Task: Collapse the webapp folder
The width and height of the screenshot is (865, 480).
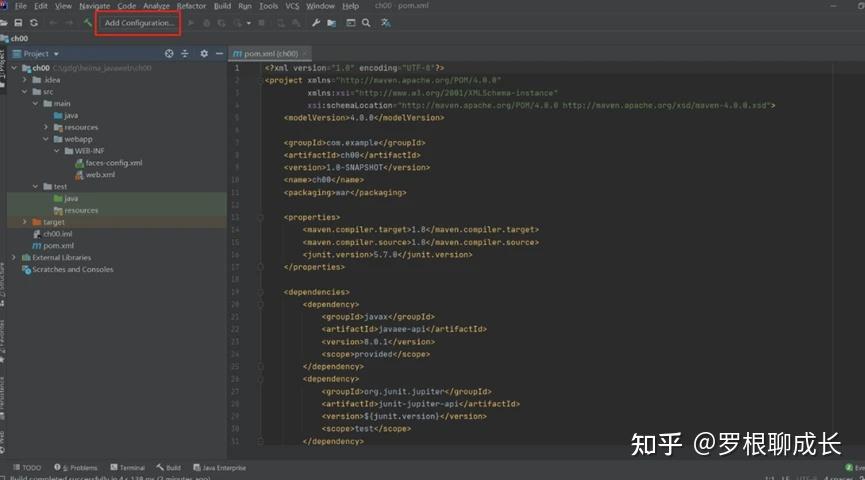Action: click(x=46, y=139)
